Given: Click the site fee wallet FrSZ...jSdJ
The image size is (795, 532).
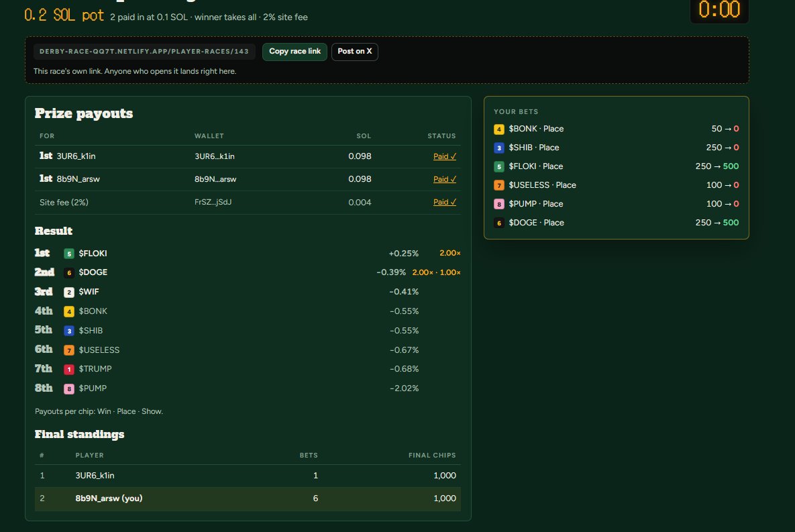Looking at the screenshot, I should click(x=213, y=202).
